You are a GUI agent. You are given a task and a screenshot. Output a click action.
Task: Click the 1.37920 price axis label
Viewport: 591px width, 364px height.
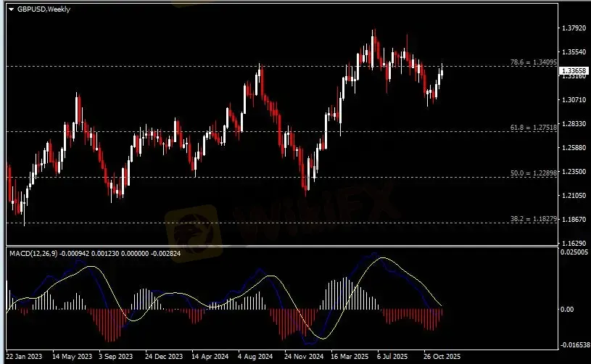click(574, 28)
